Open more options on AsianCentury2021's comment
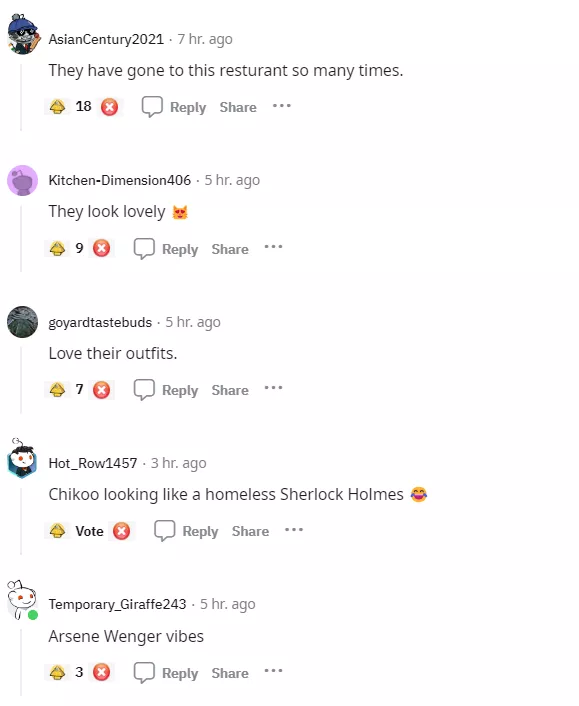This screenshot has height=706, width=579. tap(282, 106)
